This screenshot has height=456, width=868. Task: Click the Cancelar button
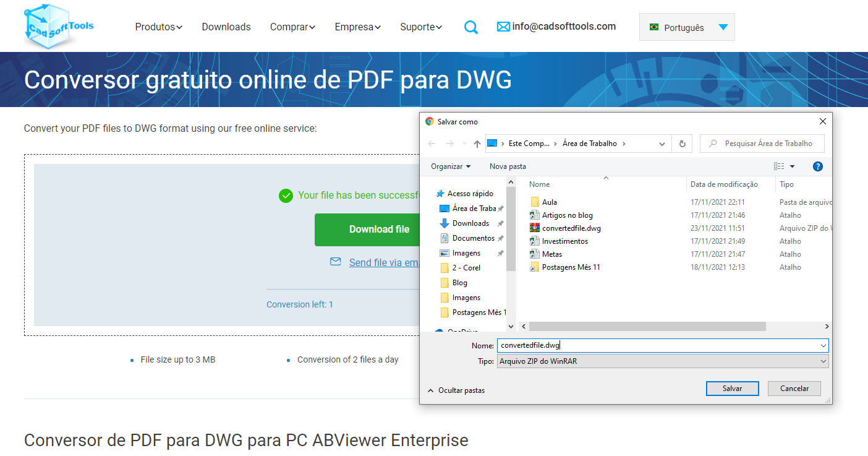[794, 389]
